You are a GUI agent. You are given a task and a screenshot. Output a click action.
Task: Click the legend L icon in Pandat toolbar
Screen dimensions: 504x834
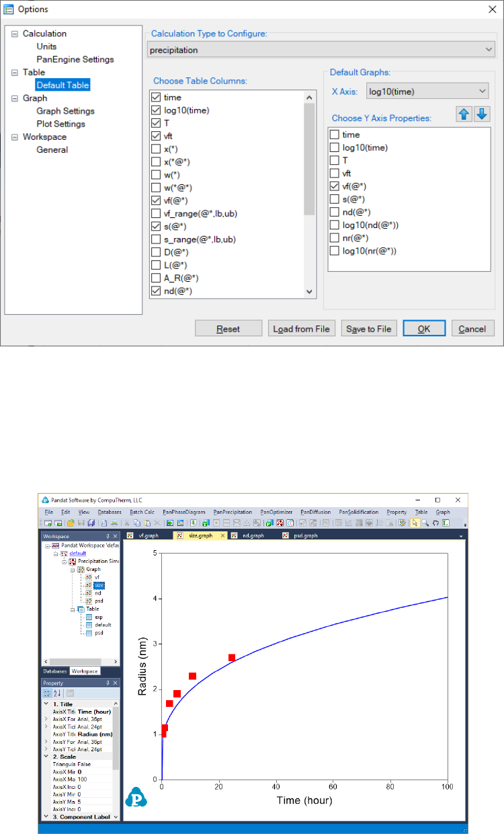446,523
